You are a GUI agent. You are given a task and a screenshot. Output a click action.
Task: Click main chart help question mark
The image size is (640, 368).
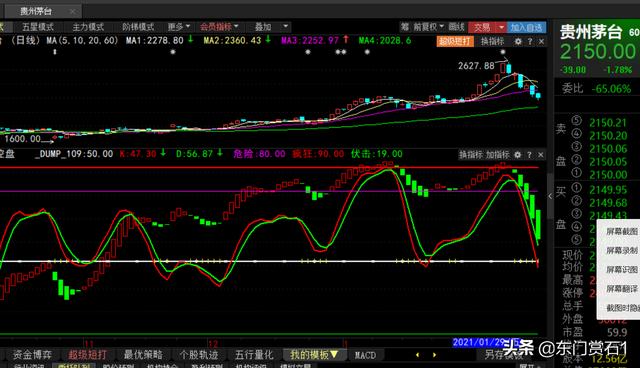point(530,42)
